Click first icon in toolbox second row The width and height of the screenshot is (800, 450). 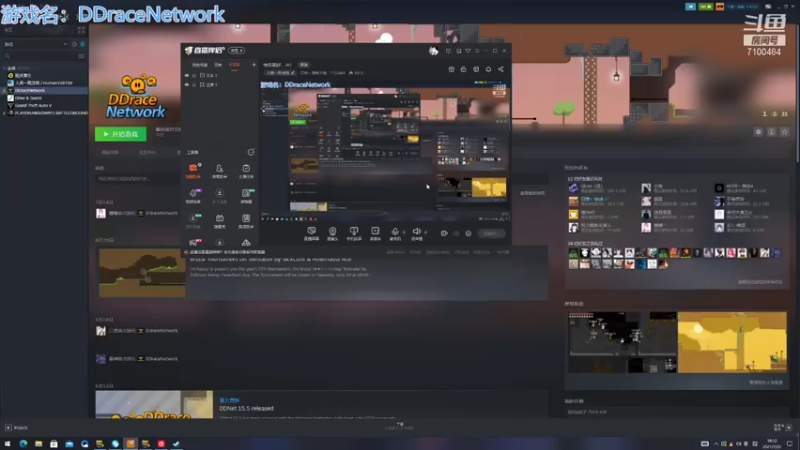pos(193,195)
